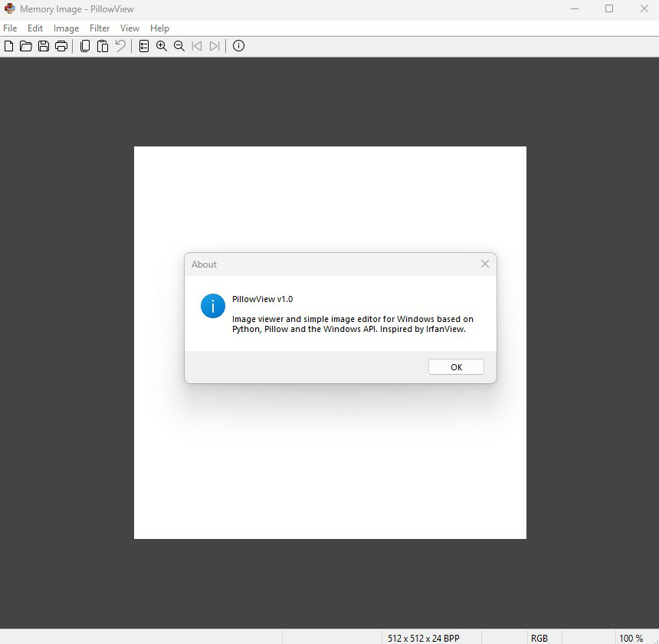659x644 pixels.
Task: Open the Edit menu
Action: (35, 28)
